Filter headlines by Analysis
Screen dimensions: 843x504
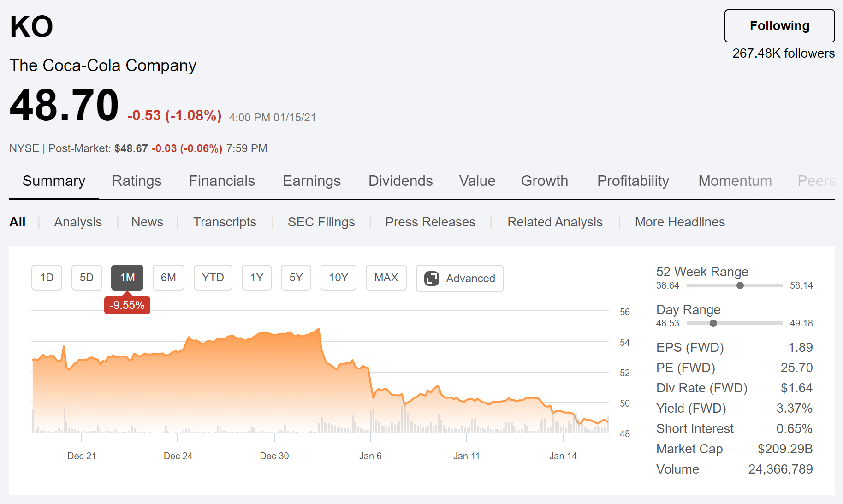coord(78,222)
